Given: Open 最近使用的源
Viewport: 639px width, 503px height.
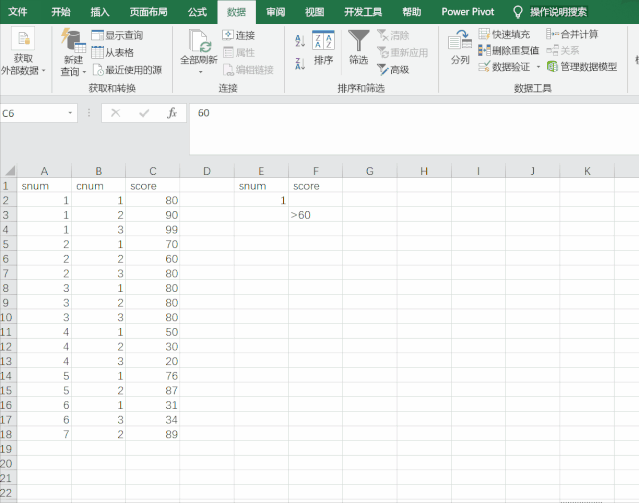Looking at the screenshot, I should [x=128, y=70].
